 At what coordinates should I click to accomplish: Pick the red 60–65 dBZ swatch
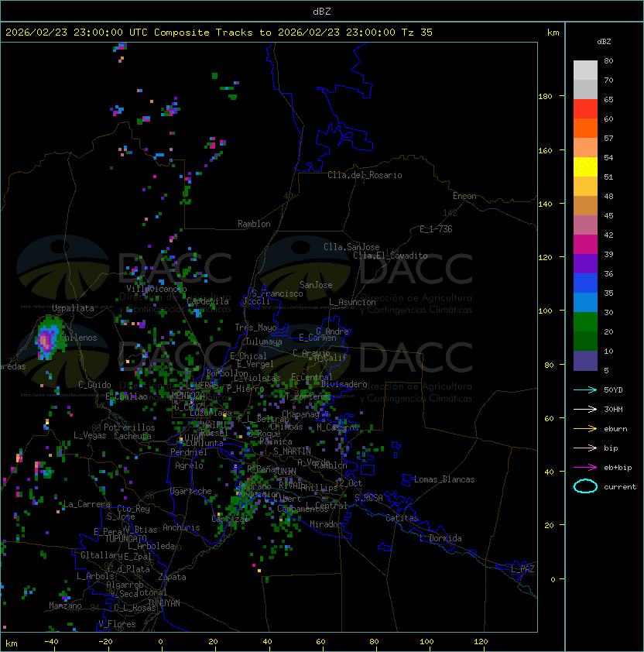point(585,109)
